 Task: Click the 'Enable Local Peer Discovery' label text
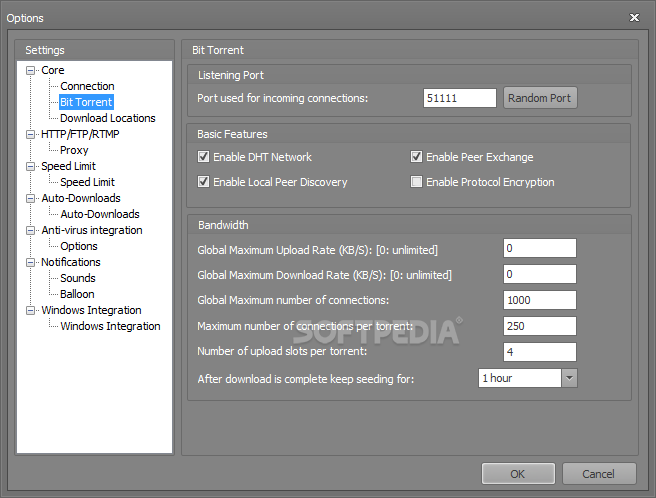point(280,182)
